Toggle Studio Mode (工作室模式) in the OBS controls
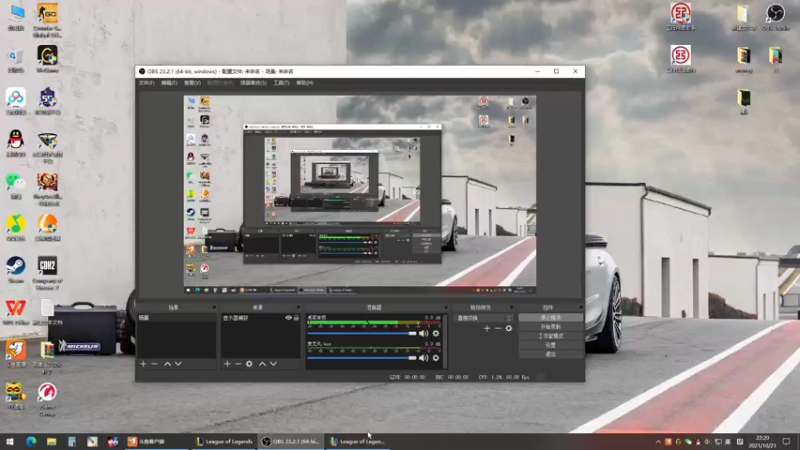 (x=551, y=336)
